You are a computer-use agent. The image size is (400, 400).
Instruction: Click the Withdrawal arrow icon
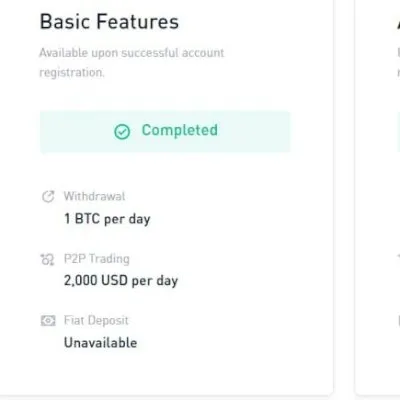pos(48,196)
